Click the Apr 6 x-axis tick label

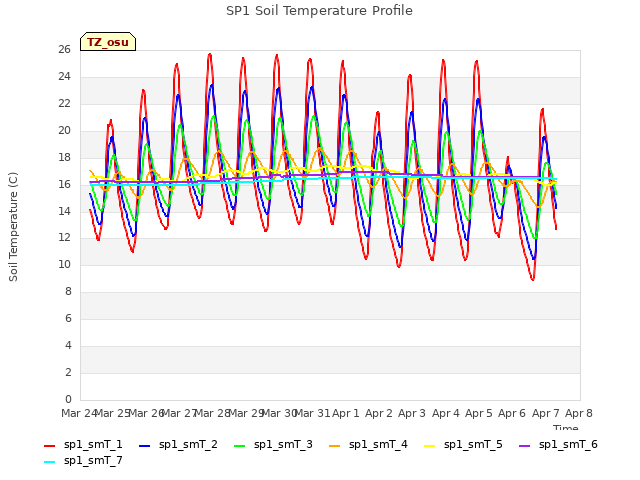click(x=512, y=413)
